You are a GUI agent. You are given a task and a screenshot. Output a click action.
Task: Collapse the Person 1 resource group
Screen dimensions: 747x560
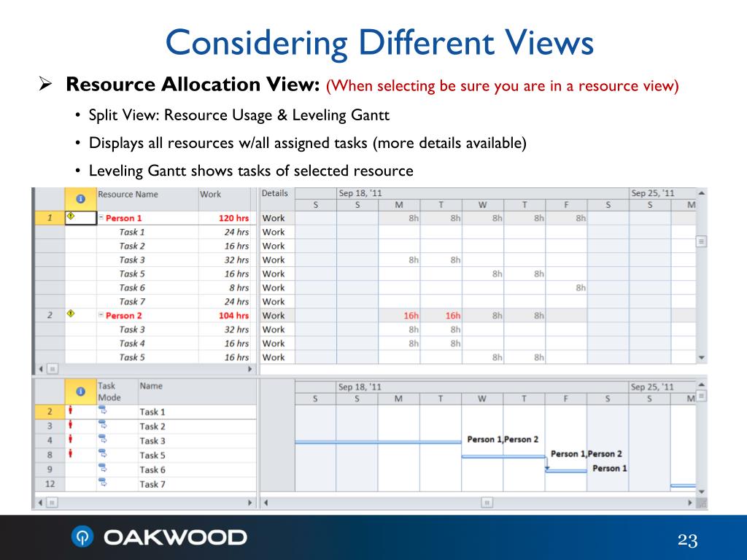(101, 217)
